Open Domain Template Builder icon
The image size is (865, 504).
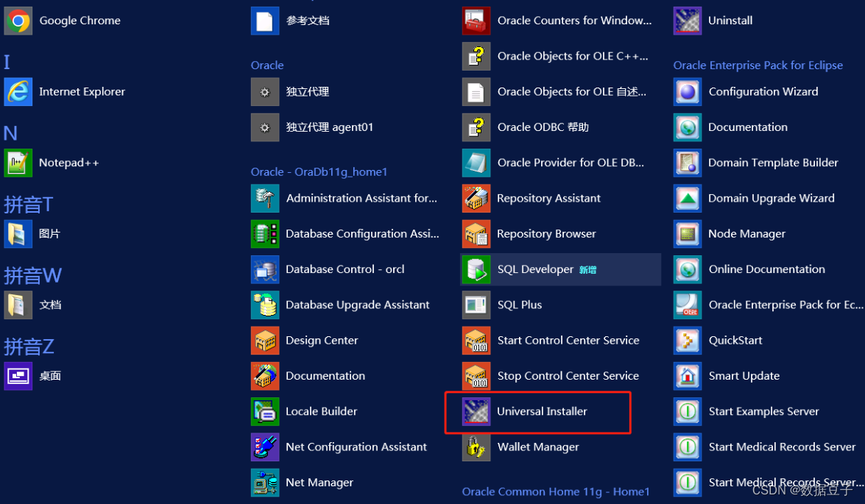click(688, 163)
